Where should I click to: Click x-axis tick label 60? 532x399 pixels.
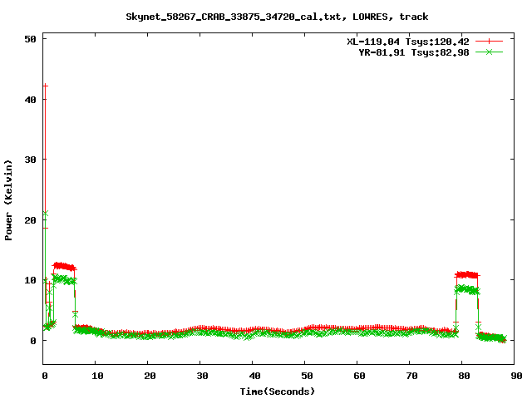(359, 376)
